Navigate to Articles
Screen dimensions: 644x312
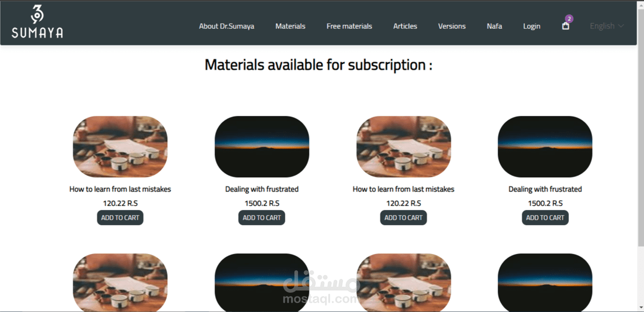pos(405,26)
